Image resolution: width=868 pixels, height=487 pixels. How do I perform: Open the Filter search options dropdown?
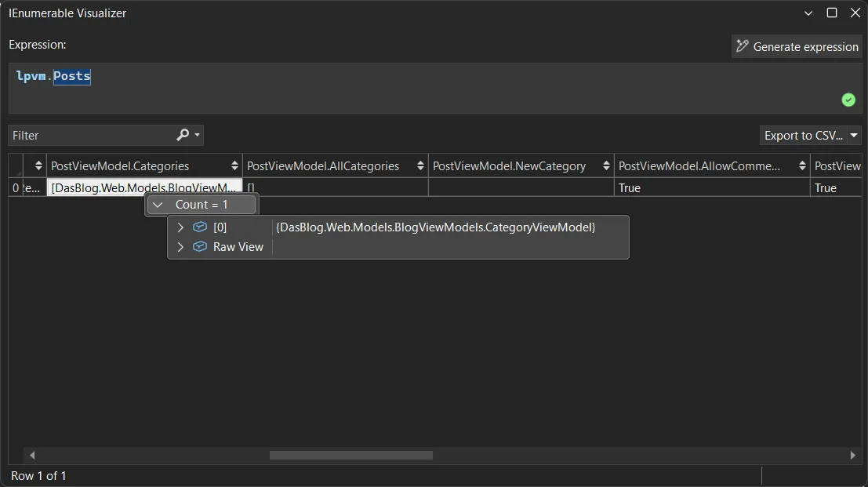(197, 136)
